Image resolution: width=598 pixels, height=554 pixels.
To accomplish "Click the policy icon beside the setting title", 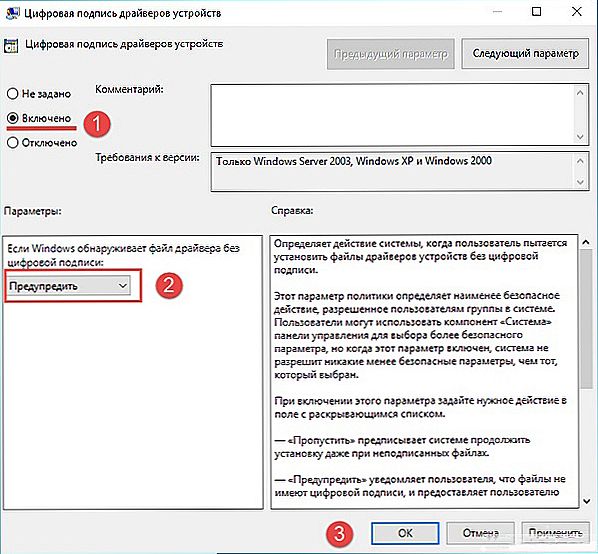I will click(10, 45).
